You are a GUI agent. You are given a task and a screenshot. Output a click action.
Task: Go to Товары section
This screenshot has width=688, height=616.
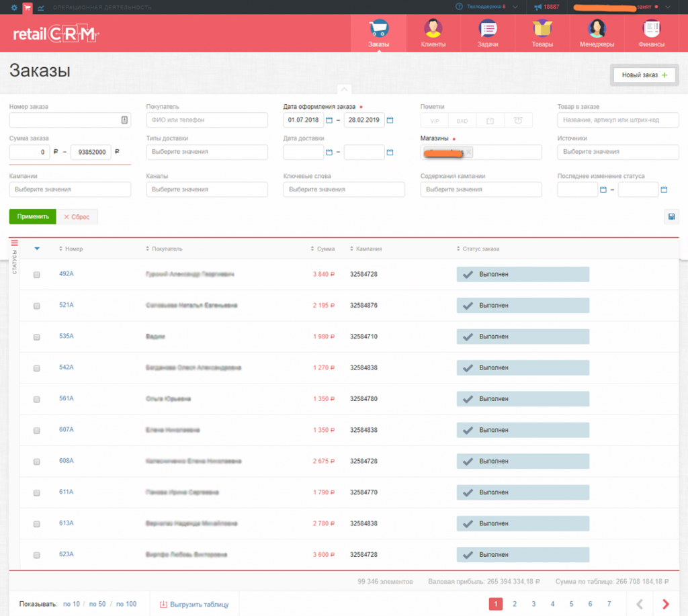pos(542,34)
